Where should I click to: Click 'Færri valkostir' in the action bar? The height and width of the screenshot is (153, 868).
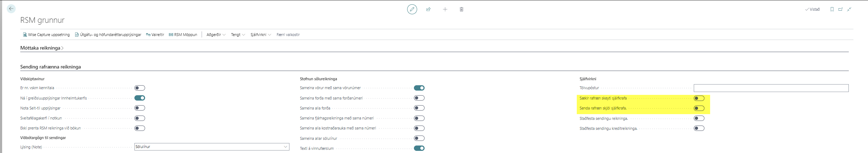tap(288, 35)
